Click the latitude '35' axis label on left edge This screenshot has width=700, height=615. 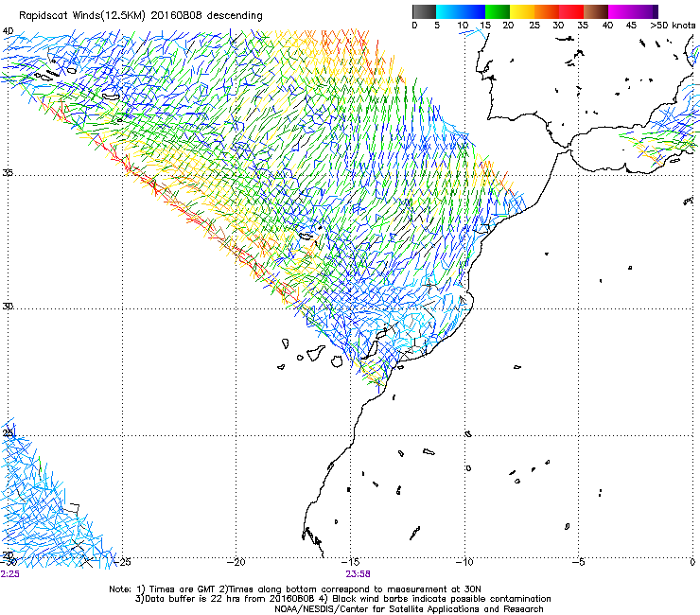tap(8, 172)
